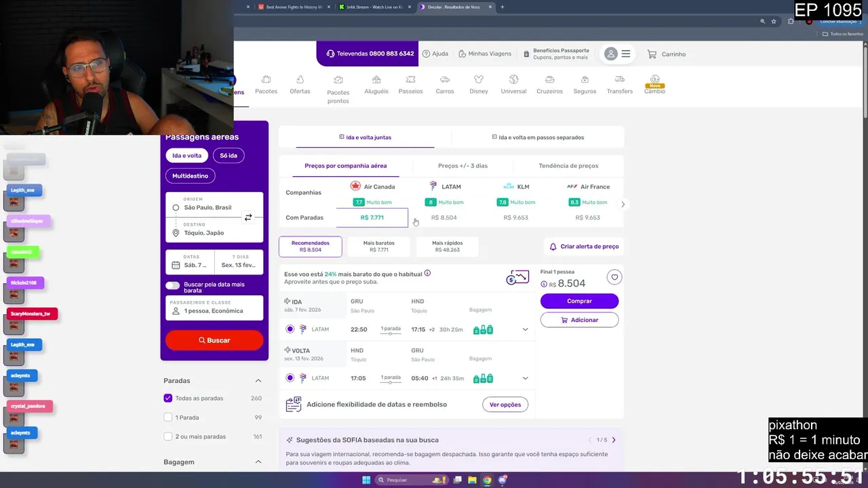Expand details of the 22:50 outbound flight
868x488 pixels.
[x=525, y=330]
